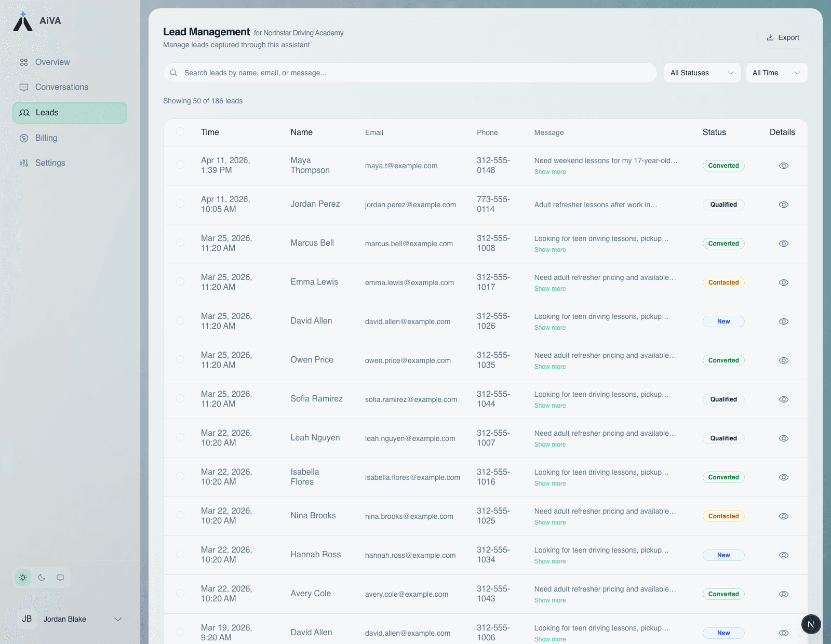Click the search magnifier icon

(x=173, y=73)
